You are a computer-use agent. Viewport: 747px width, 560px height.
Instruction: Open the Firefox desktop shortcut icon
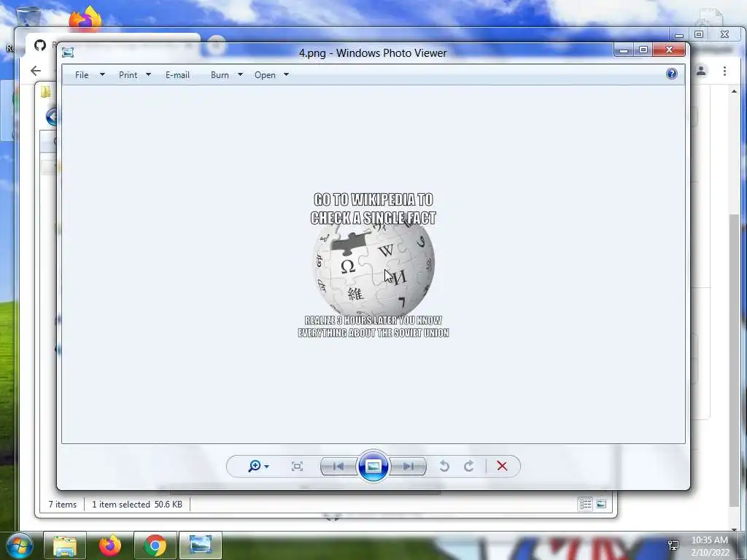[x=85, y=19]
